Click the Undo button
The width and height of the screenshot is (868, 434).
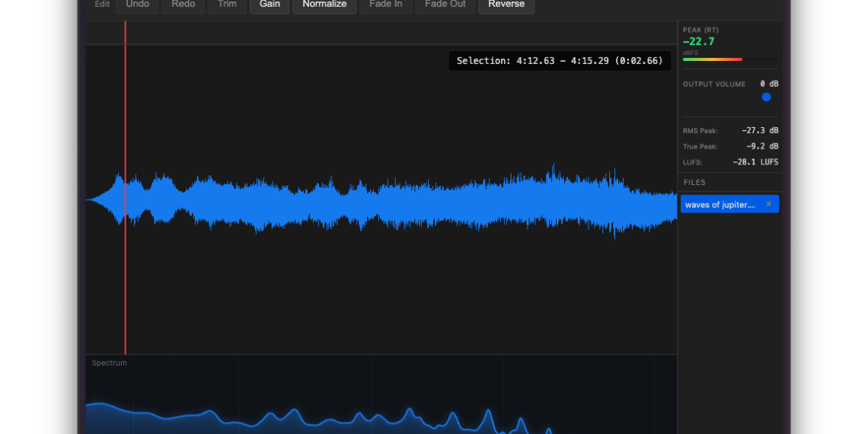[x=138, y=5]
